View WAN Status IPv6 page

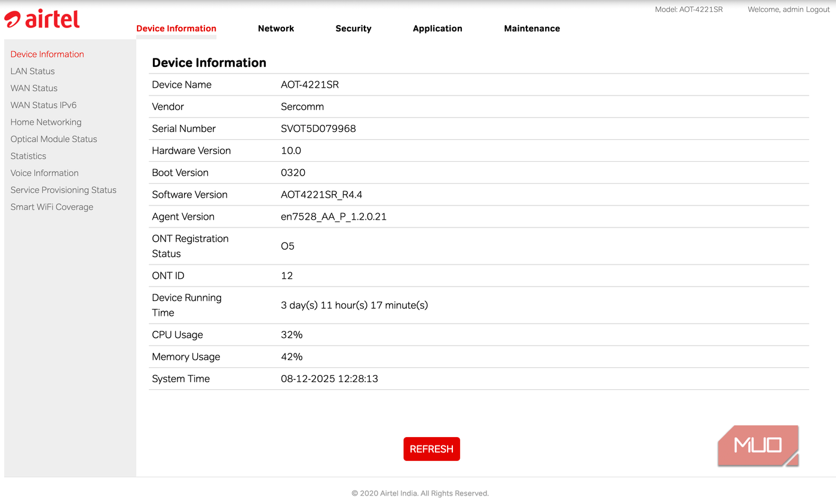pos(44,105)
